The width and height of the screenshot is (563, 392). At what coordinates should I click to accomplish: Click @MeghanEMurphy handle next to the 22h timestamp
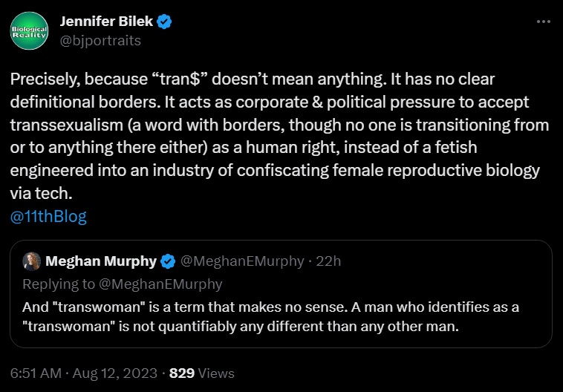pos(242,261)
